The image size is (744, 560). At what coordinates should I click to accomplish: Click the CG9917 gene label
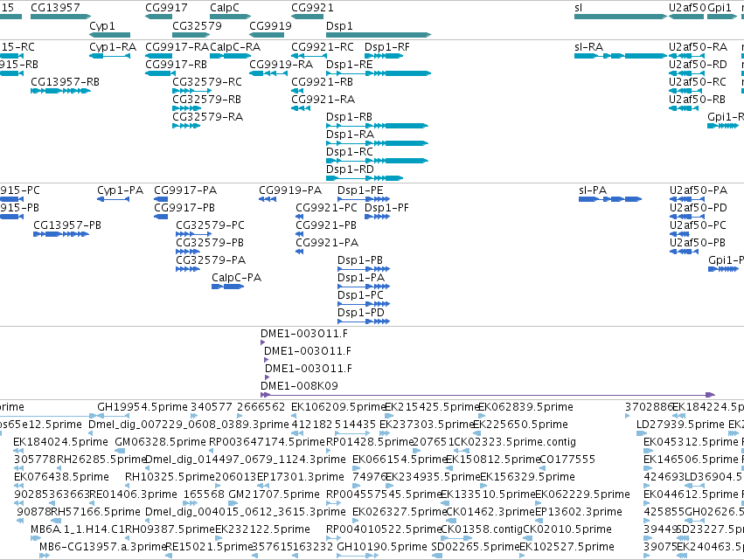pyautogui.click(x=166, y=8)
